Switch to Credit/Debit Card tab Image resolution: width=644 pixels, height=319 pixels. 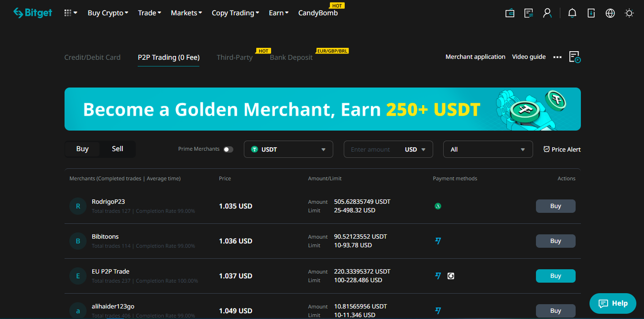coord(92,57)
